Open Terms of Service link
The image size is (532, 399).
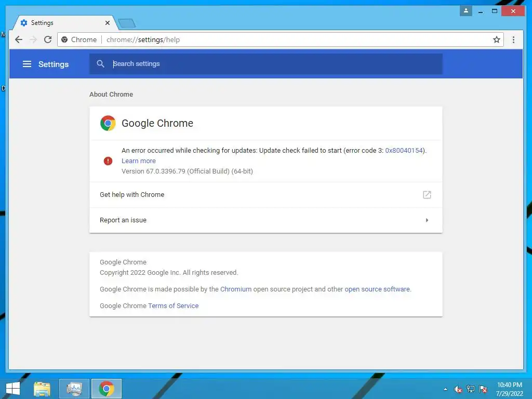click(173, 305)
